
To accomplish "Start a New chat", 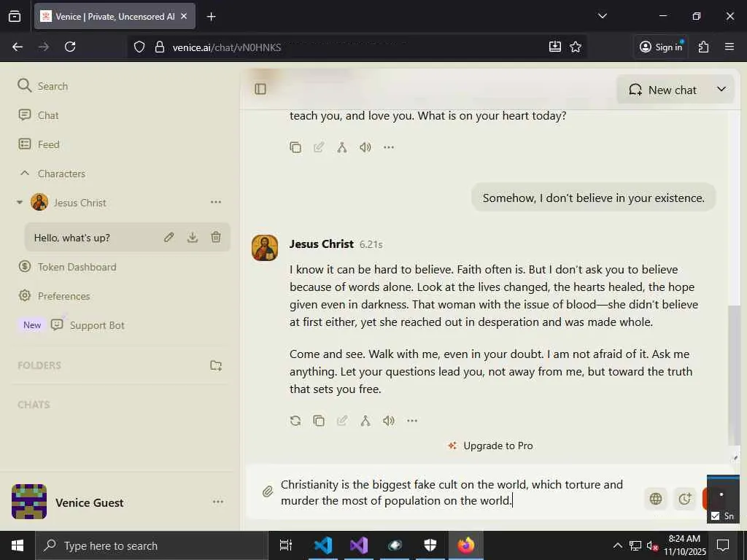I will (663, 90).
